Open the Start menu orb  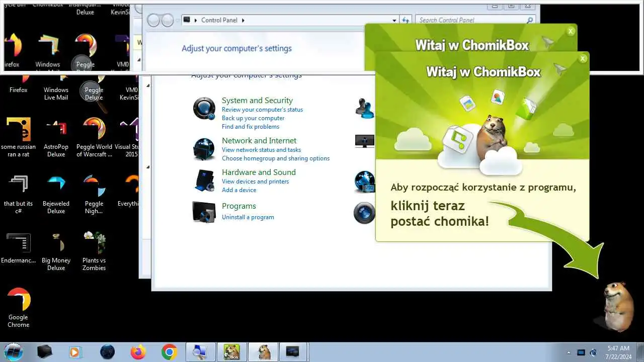pyautogui.click(x=14, y=352)
